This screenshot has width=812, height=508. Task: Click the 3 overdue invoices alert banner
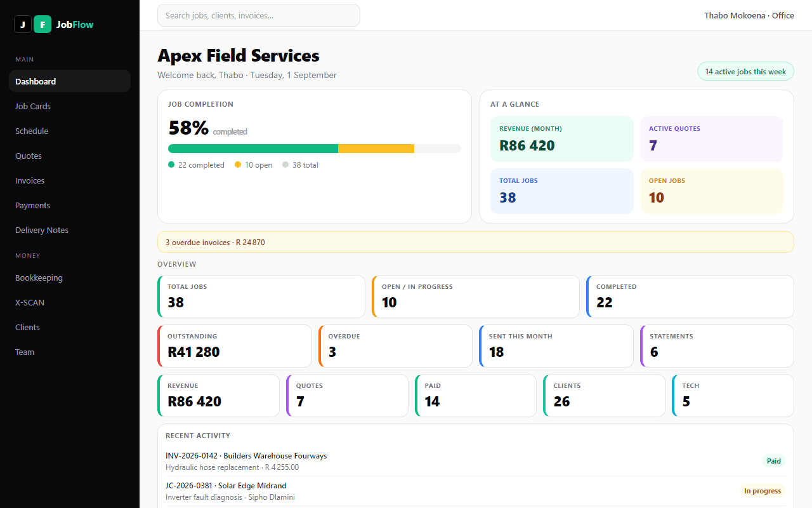click(x=476, y=242)
